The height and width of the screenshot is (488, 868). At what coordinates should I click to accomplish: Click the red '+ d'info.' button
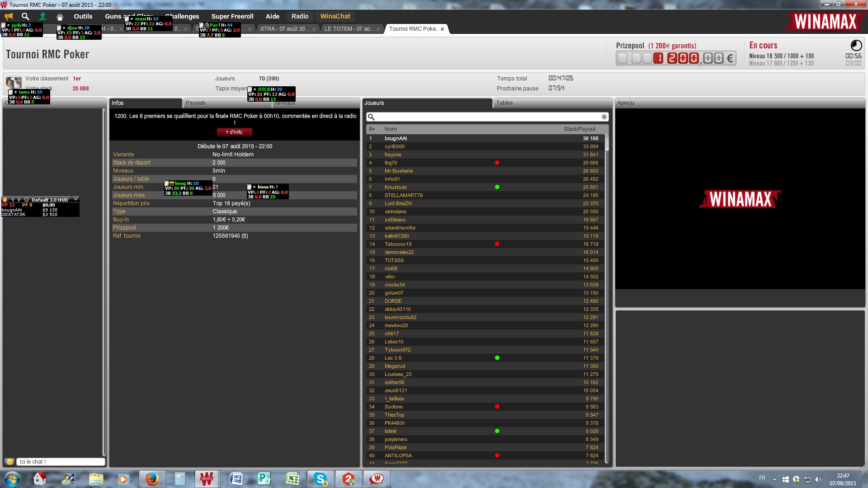pyautogui.click(x=234, y=132)
